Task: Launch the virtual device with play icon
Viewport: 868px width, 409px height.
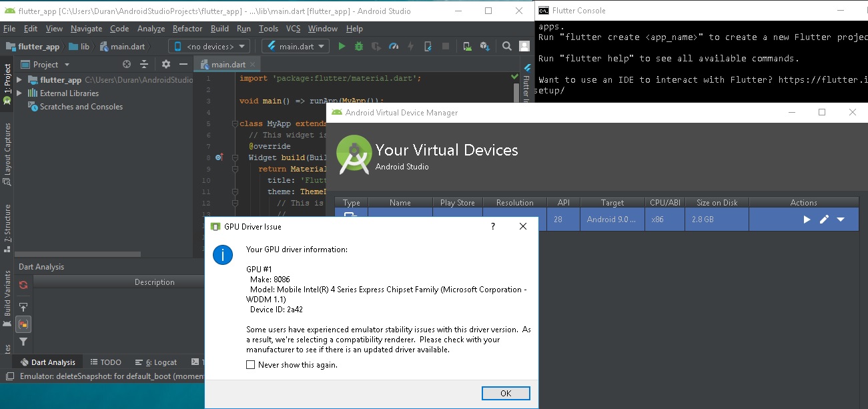Action: 807,220
